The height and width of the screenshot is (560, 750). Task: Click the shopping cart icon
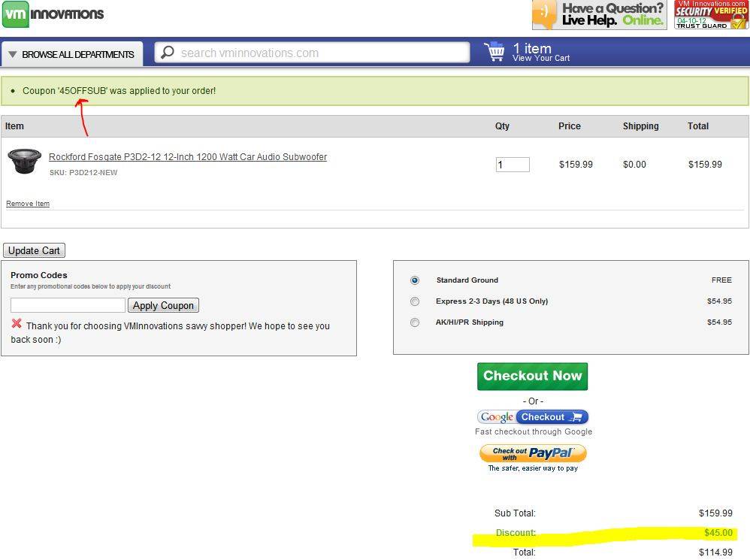494,52
